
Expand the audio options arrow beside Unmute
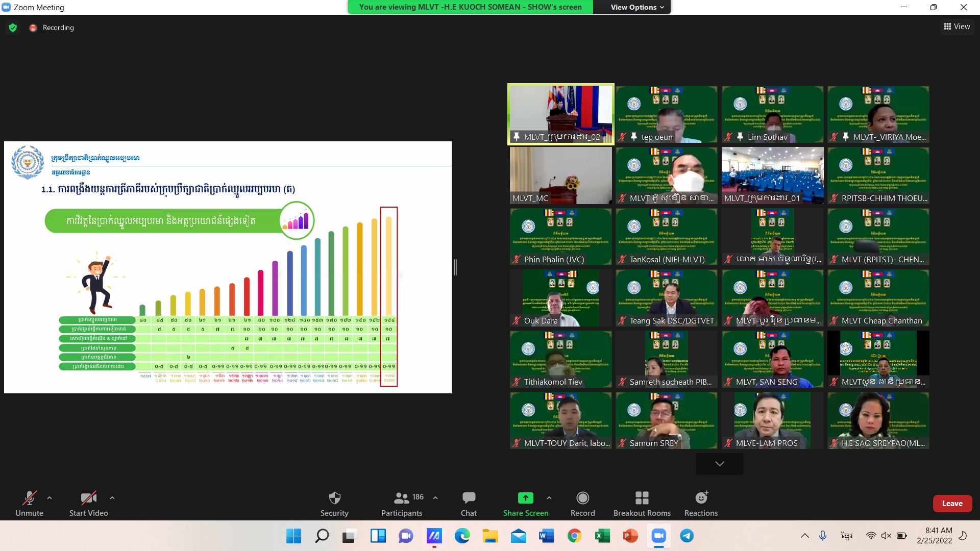point(50,497)
